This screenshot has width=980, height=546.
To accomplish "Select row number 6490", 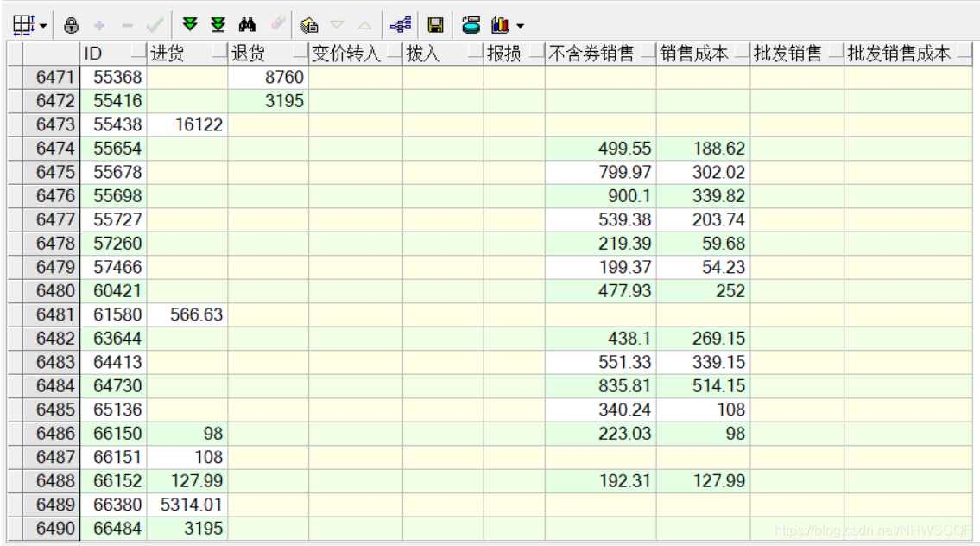I will [51, 529].
